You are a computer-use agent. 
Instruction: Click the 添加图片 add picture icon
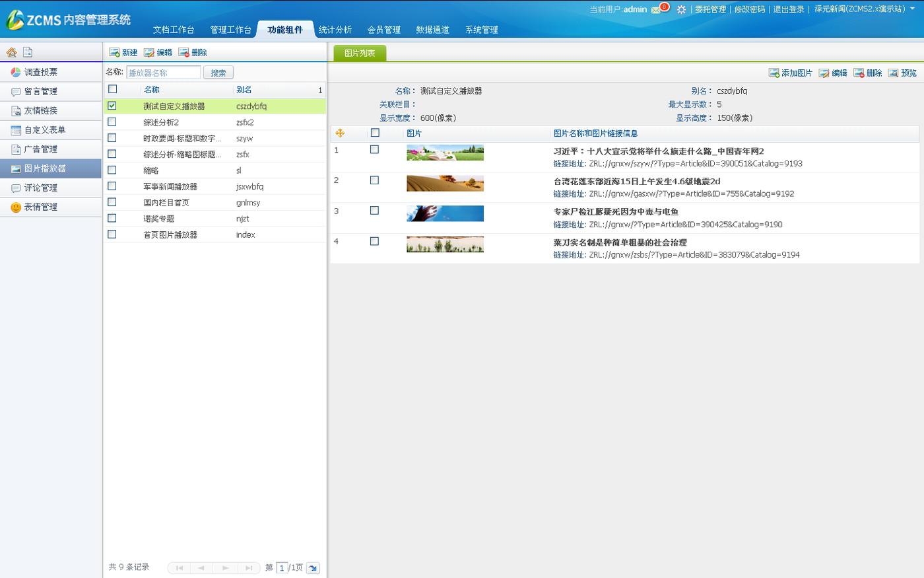[774, 73]
